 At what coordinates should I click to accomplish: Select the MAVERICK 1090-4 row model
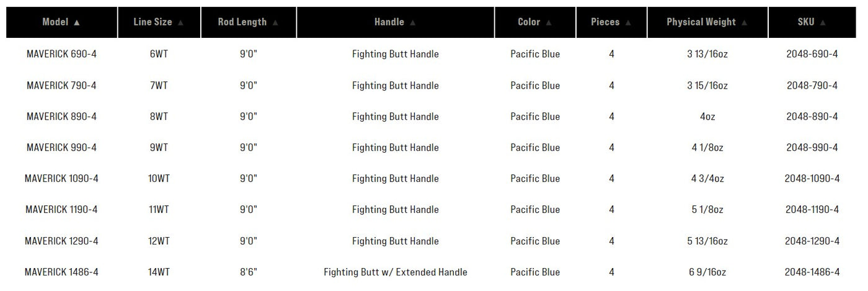click(x=61, y=179)
